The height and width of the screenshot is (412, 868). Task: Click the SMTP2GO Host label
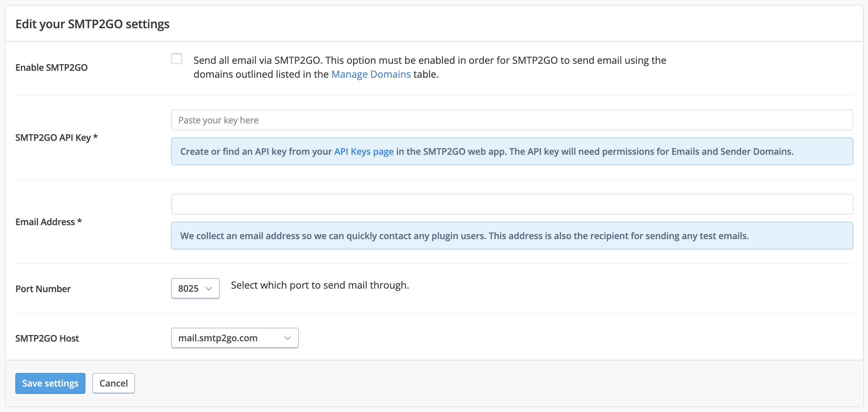(x=47, y=338)
